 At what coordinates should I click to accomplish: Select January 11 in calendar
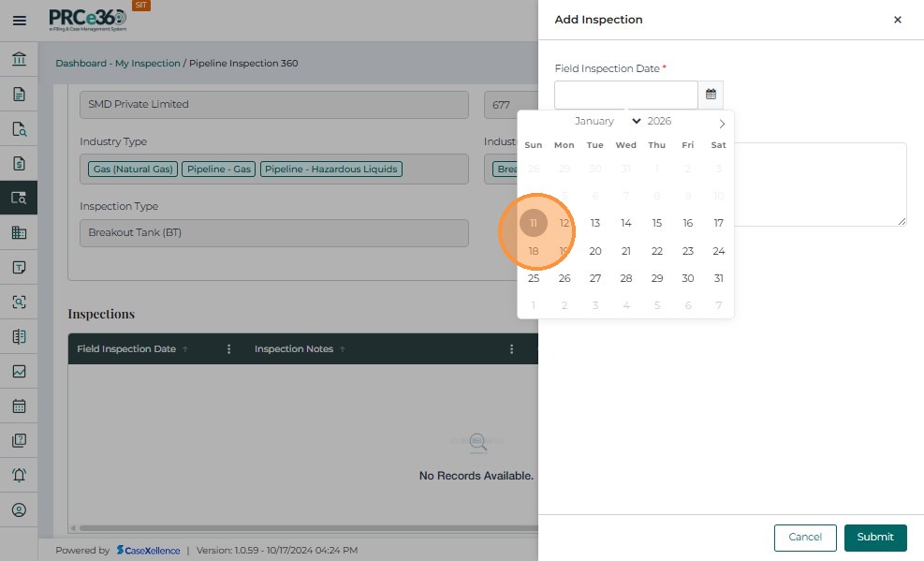pyautogui.click(x=534, y=223)
